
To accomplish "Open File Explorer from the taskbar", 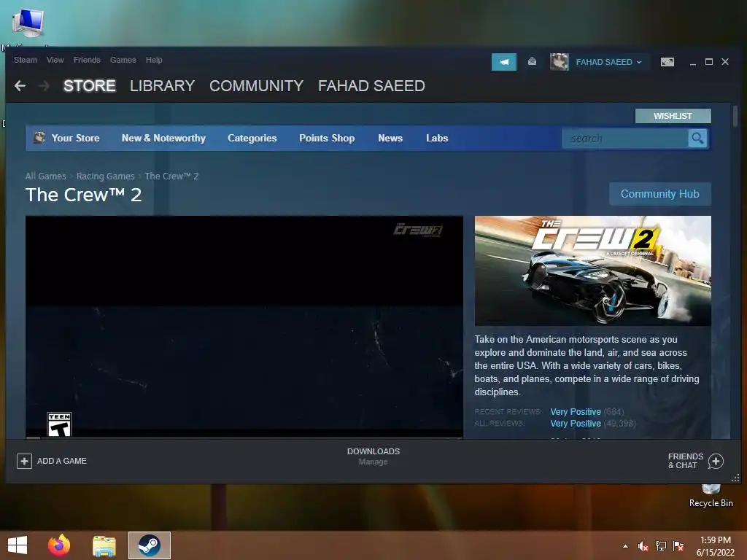I will [104, 545].
